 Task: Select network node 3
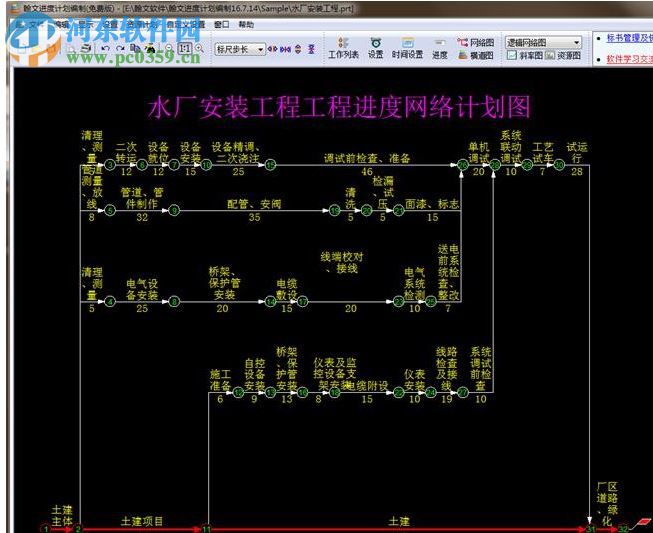[110, 165]
